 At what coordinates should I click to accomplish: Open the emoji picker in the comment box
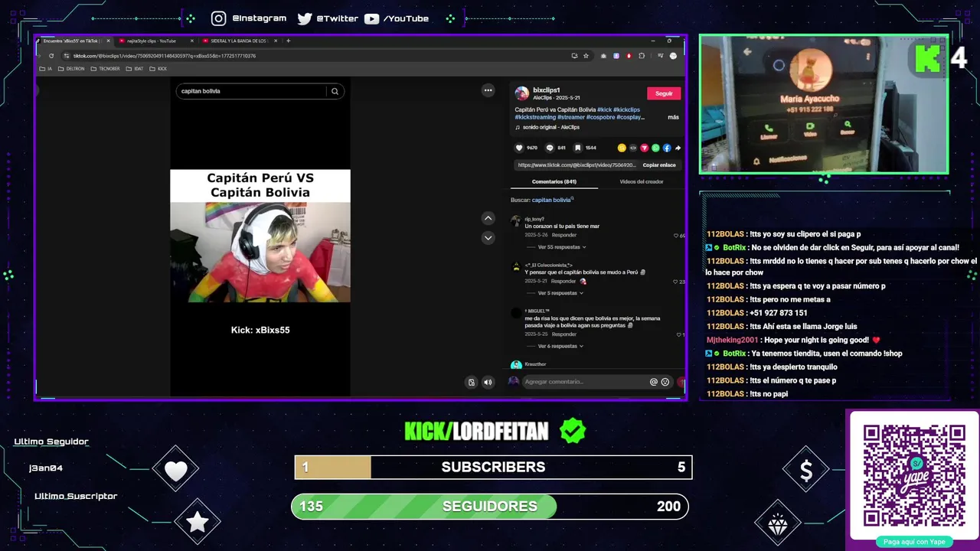coord(665,382)
